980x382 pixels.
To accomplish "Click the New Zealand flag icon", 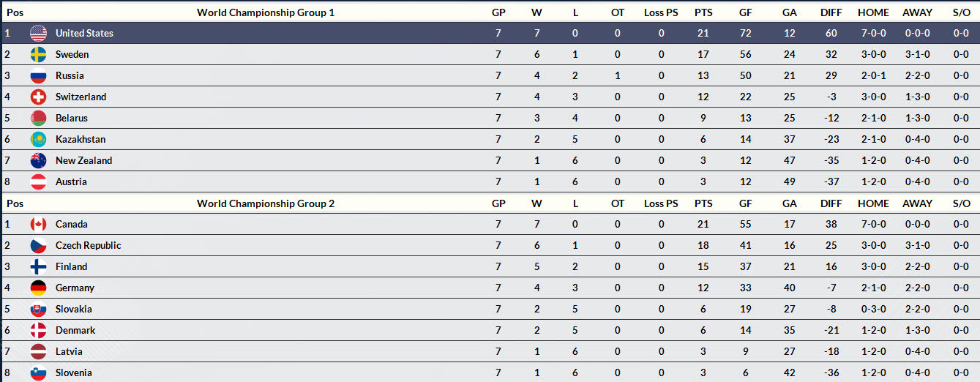I will [x=38, y=160].
